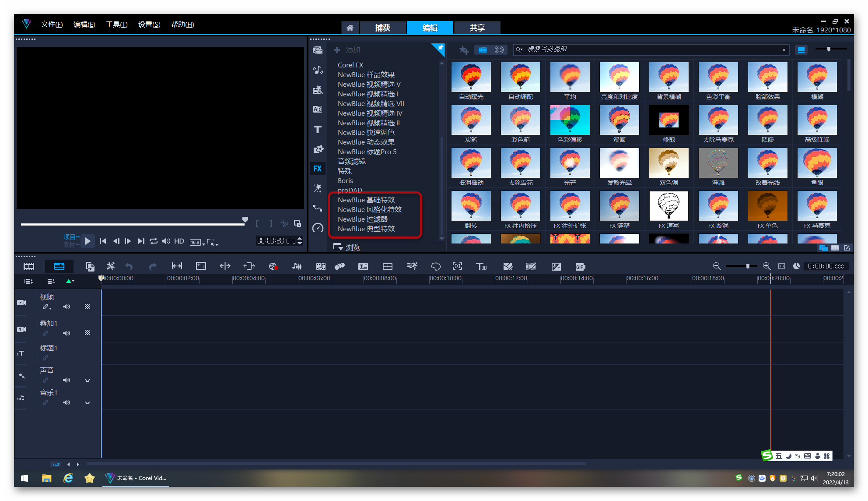This screenshot has height=501, width=868.
Task: Open customize tools wrench icon
Action: (111, 266)
